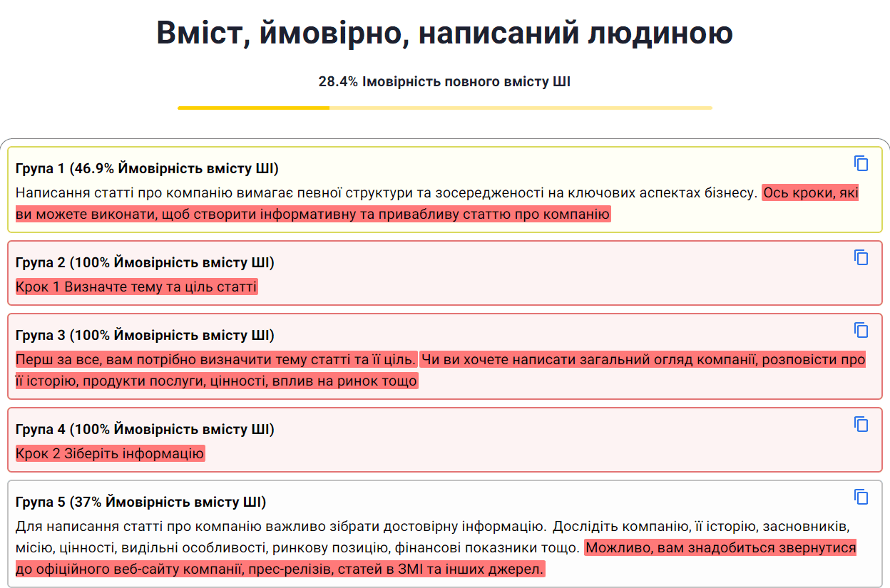Copy text of Група 2 using its copy icon

(861, 258)
